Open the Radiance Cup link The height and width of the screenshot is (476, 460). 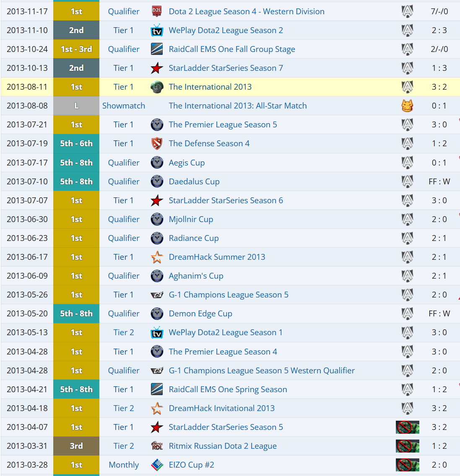click(x=194, y=238)
